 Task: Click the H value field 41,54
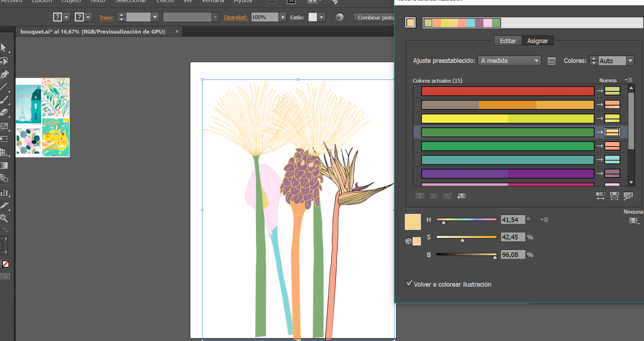click(x=513, y=220)
